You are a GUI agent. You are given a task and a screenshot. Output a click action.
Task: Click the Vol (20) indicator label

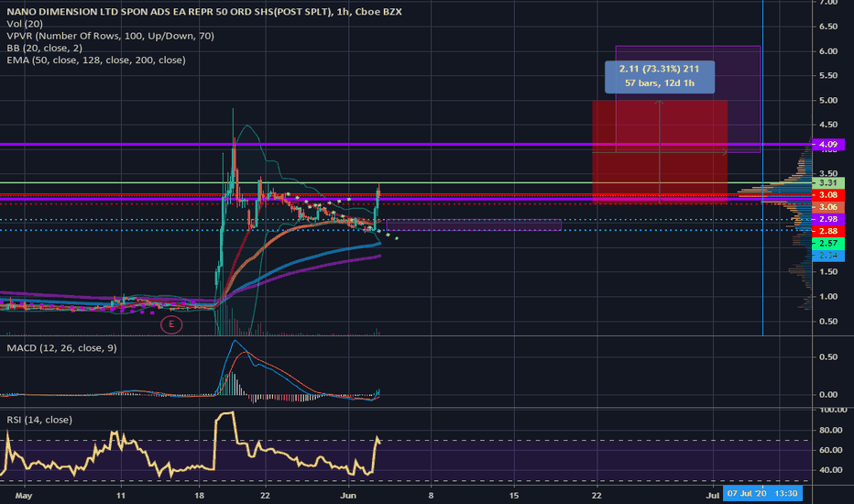pyautogui.click(x=25, y=24)
